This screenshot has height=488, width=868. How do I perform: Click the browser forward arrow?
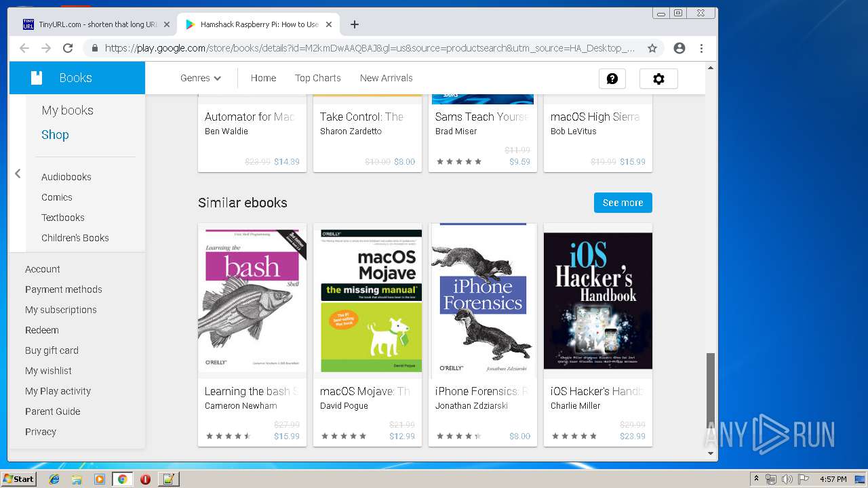point(46,48)
